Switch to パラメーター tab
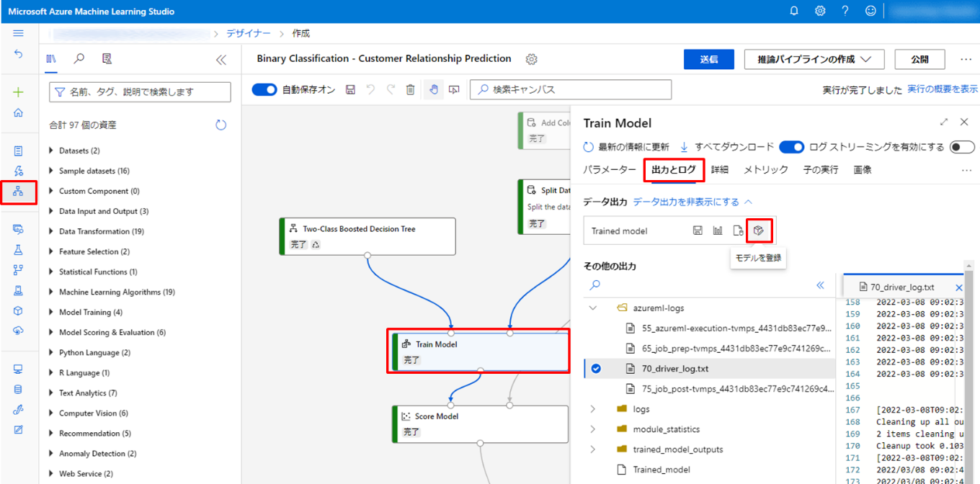 (610, 170)
